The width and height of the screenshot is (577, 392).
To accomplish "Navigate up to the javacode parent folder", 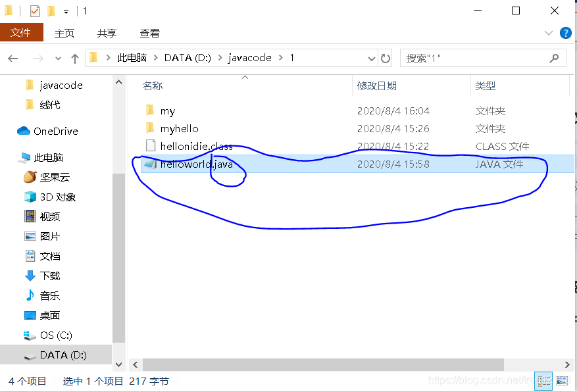I will 74,58.
